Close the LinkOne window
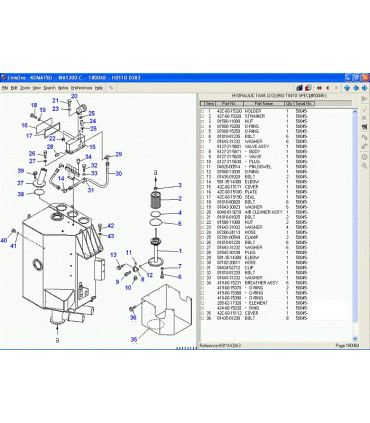Viewport: 370px width, 423px height. click(x=365, y=78)
